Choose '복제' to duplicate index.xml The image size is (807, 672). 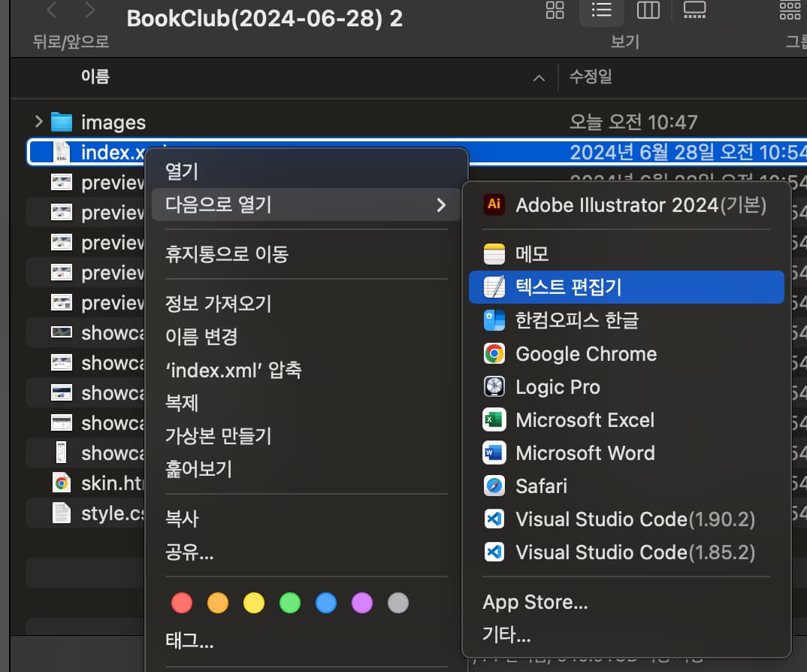click(x=183, y=403)
